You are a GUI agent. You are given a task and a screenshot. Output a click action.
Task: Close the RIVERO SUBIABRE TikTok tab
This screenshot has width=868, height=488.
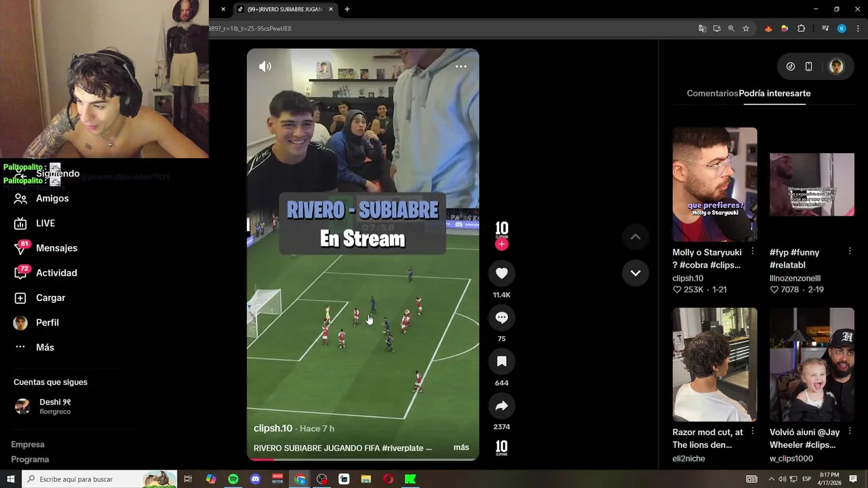point(331,9)
